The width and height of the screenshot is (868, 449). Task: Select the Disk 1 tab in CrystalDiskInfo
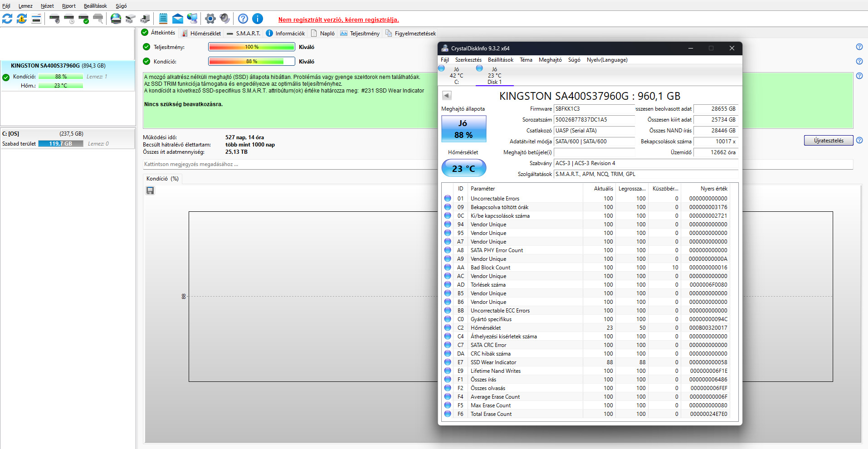(494, 76)
